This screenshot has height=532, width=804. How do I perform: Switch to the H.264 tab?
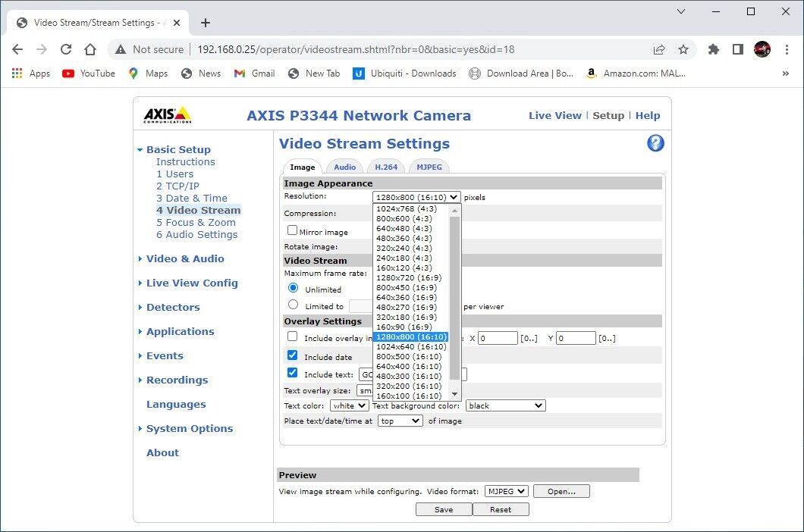click(386, 167)
